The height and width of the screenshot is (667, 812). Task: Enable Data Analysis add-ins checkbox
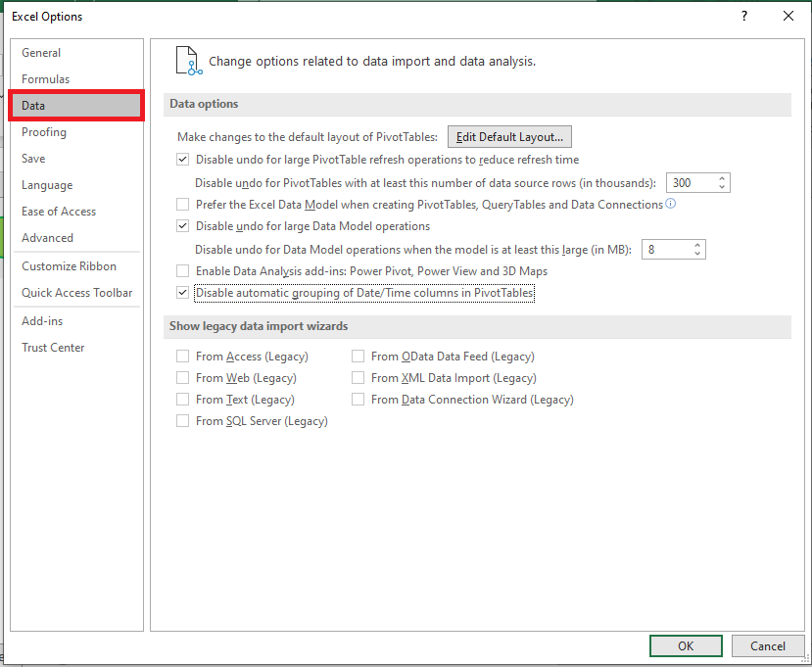(x=182, y=271)
